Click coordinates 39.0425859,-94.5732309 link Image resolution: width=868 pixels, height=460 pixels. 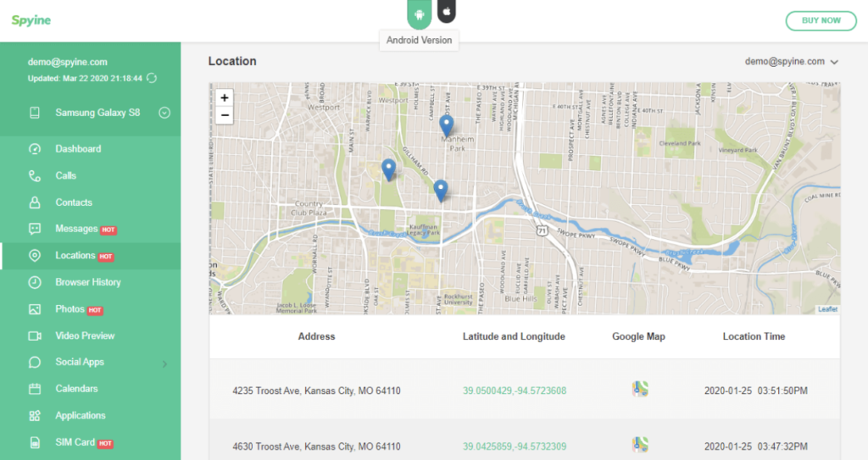pos(515,446)
